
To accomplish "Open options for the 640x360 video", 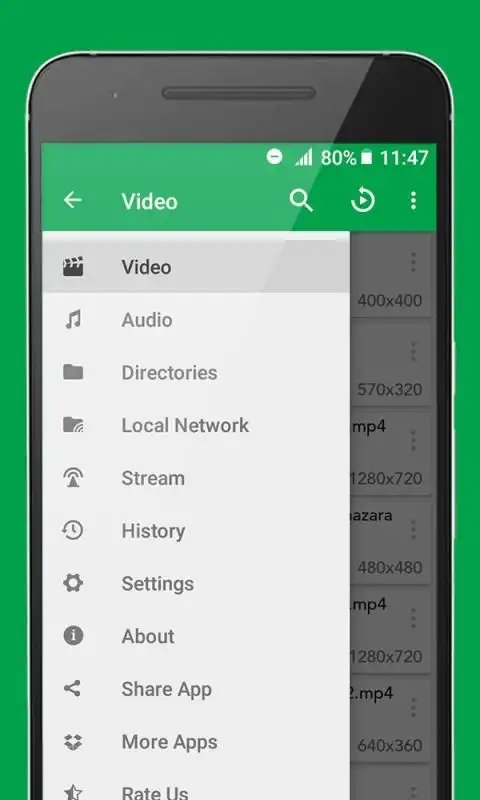I will tap(413, 708).
